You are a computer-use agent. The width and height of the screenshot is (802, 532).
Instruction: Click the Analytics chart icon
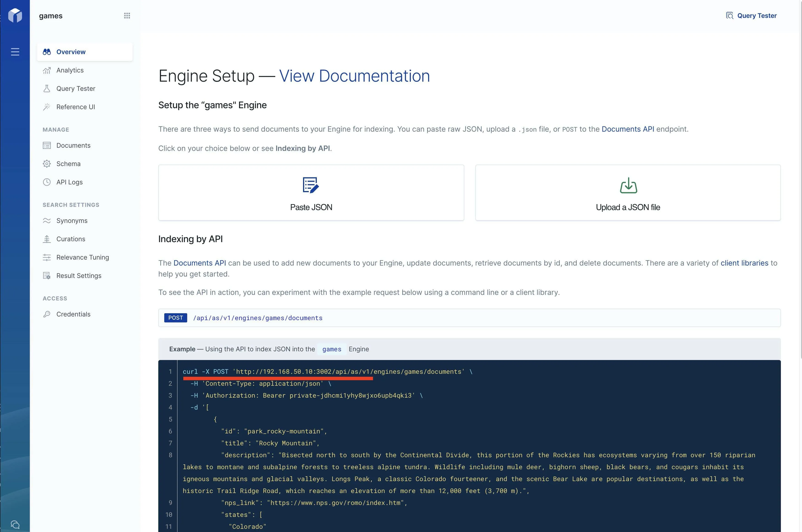(x=47, y=70)
